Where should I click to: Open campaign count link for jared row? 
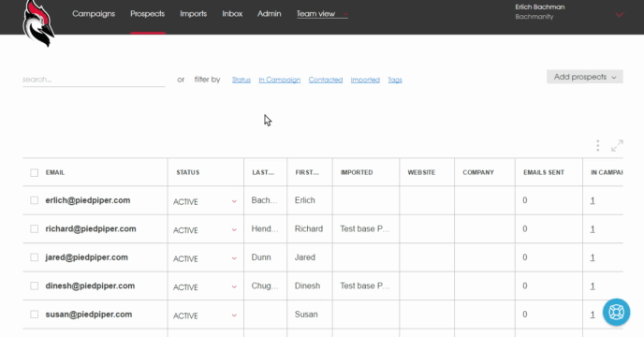tap(593, 257)
